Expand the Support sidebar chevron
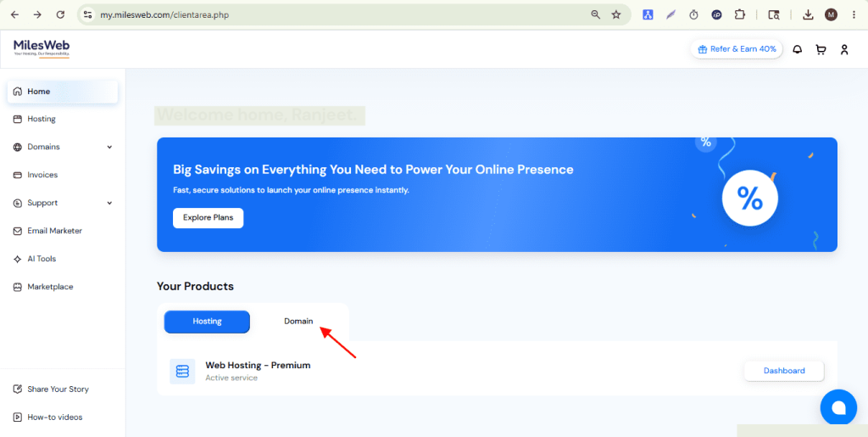868x437 pixels. pyautogui.click(x=109, y=204)
